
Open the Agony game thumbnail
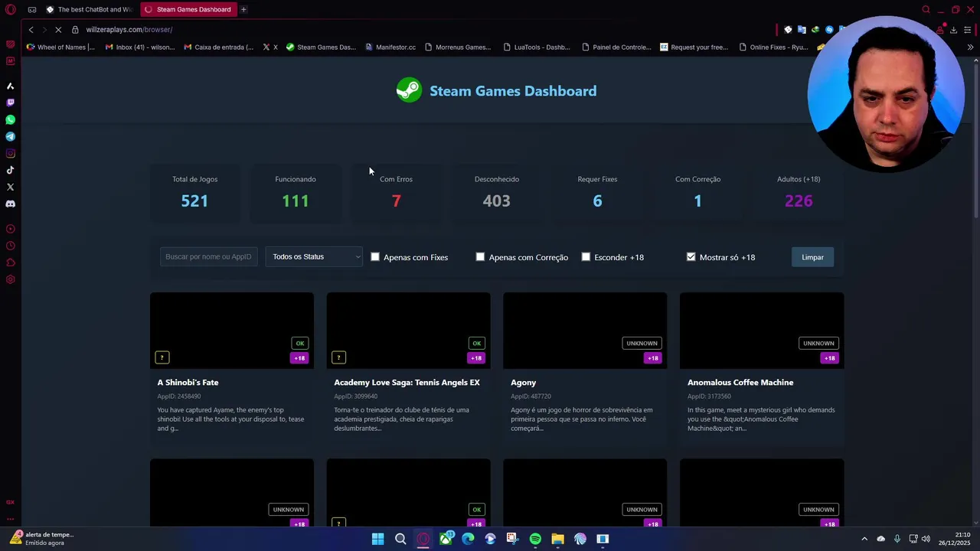(x=585, y=331)
